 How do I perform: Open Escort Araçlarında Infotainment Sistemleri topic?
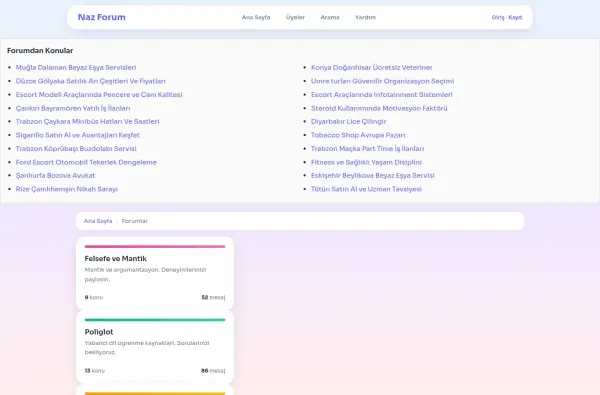(x=382, y=95)
